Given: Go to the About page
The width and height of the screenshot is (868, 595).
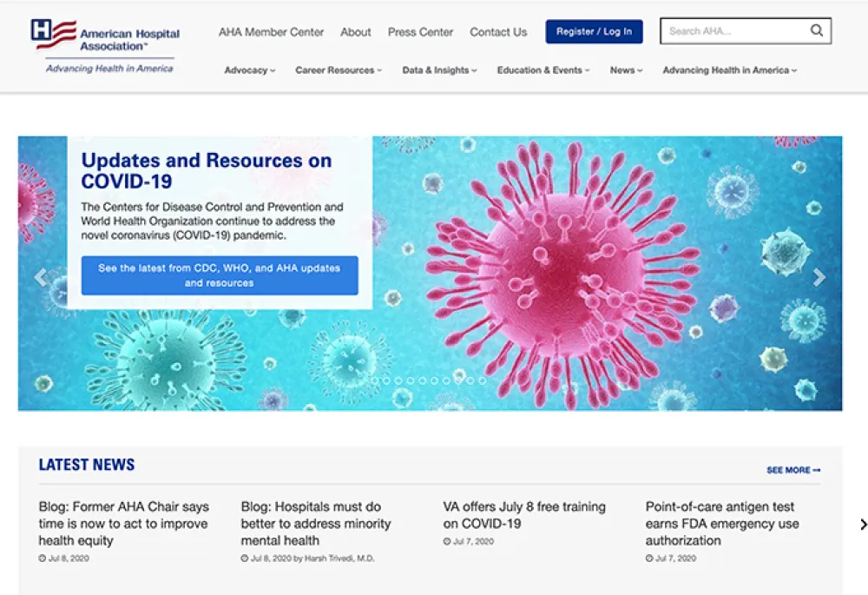Looking at the screenshot, I should tap(355, 32).
